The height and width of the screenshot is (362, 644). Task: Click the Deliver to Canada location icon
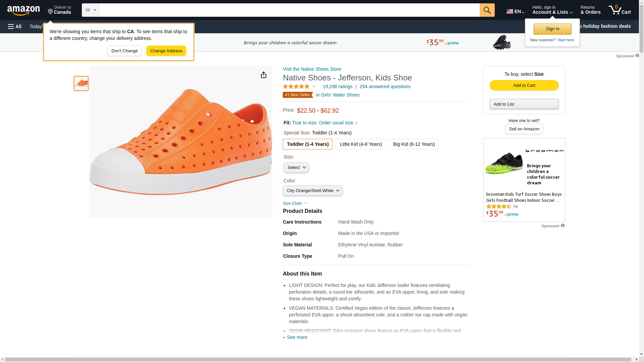click(x=51, y=12)
